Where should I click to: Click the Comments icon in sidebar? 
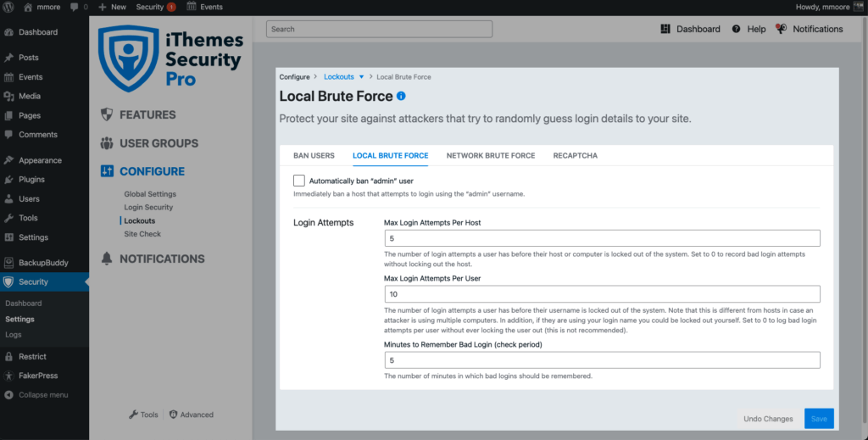[8, 135]
